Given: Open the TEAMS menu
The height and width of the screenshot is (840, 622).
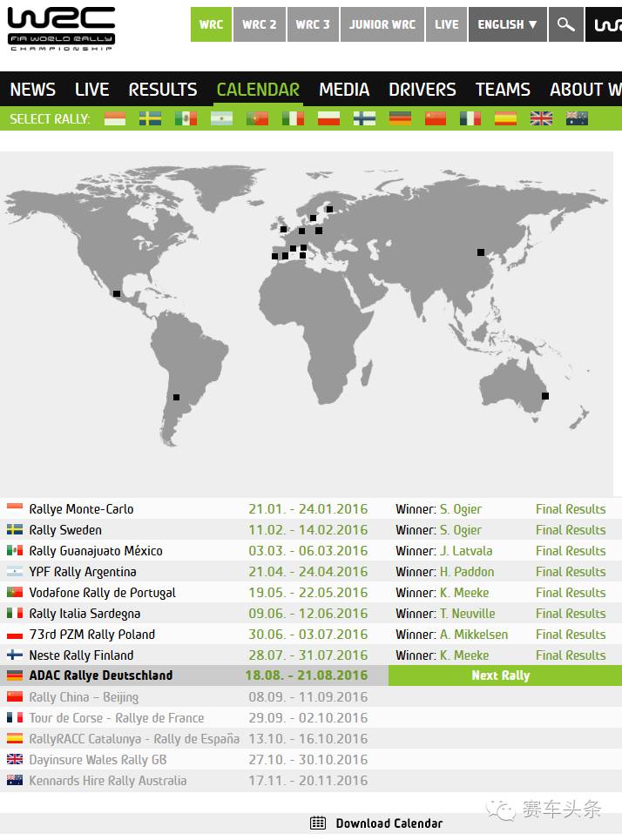Looking at the screenshot, I should click(503, 90).
